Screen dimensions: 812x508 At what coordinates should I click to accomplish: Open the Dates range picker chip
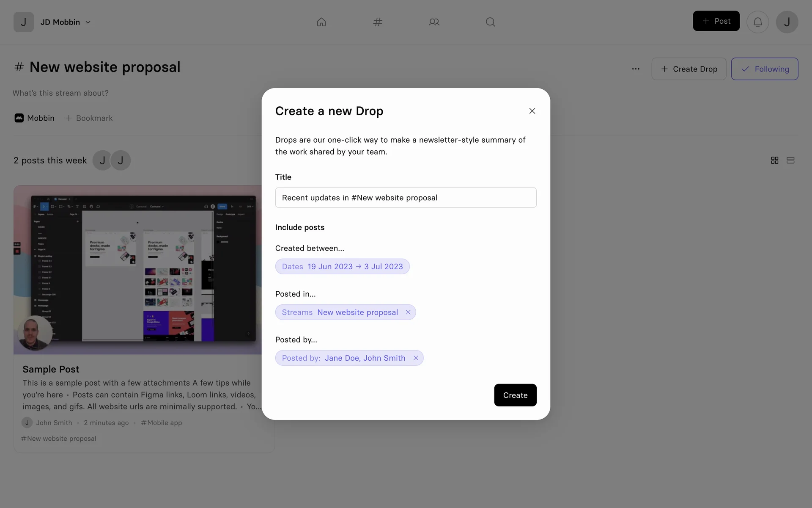point(342,267)
